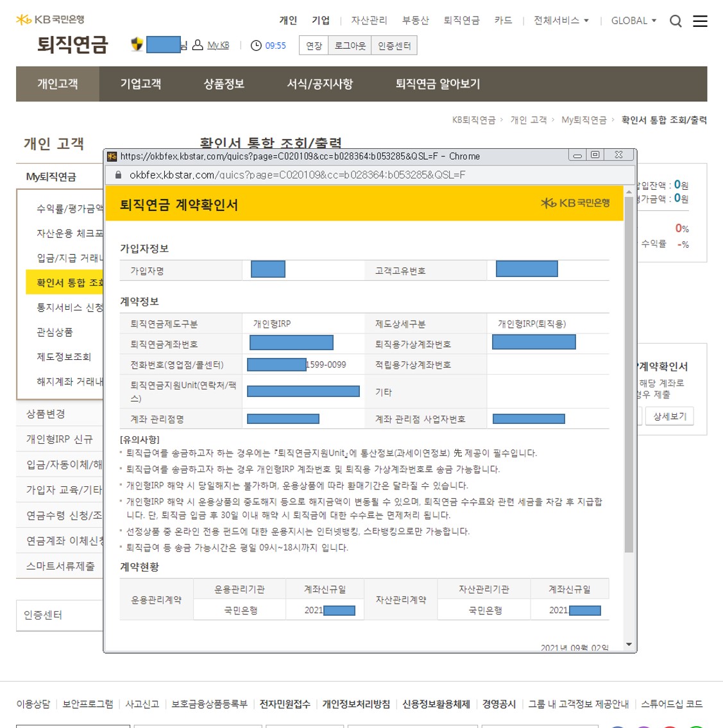Click My퇴직연금 in the breadcrumb
This screenshot has height=728, width=723.
pyautogui.click(x=584, y=120)
